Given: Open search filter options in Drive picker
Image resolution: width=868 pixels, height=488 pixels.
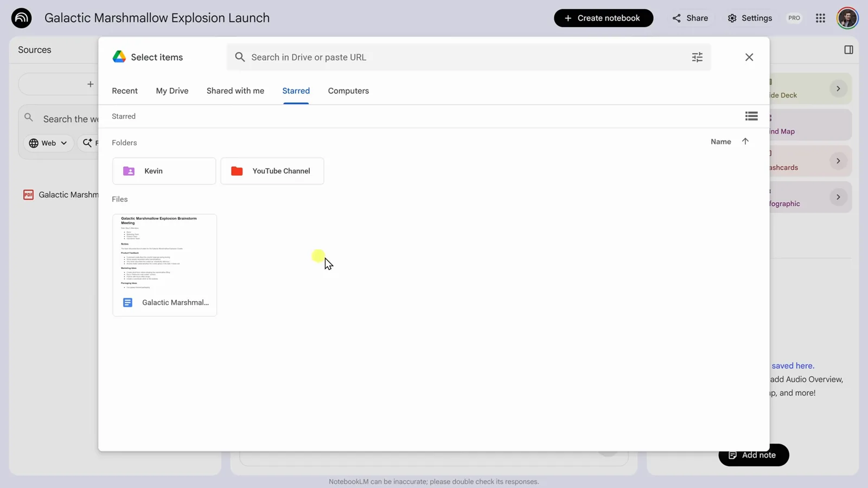Looking at the screenshot, I should (x=697, y=57).
